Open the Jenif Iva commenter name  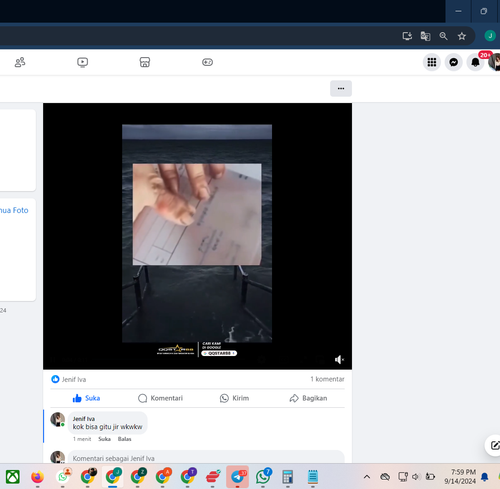(84, 419)
